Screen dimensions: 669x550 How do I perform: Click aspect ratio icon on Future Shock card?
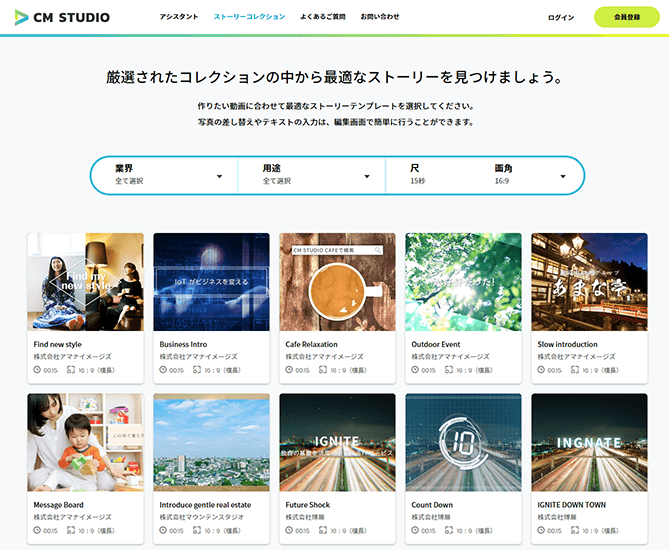(x=323, y=530)
